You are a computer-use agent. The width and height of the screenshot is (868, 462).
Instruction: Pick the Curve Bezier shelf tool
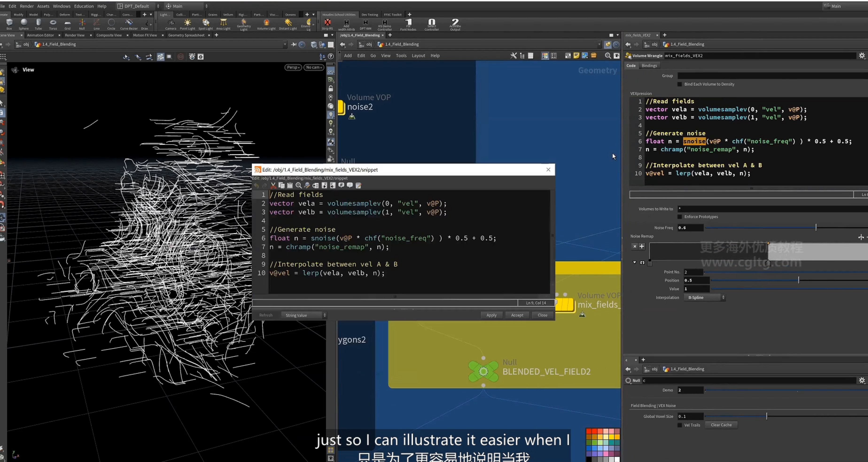click(x=129, y=24)
